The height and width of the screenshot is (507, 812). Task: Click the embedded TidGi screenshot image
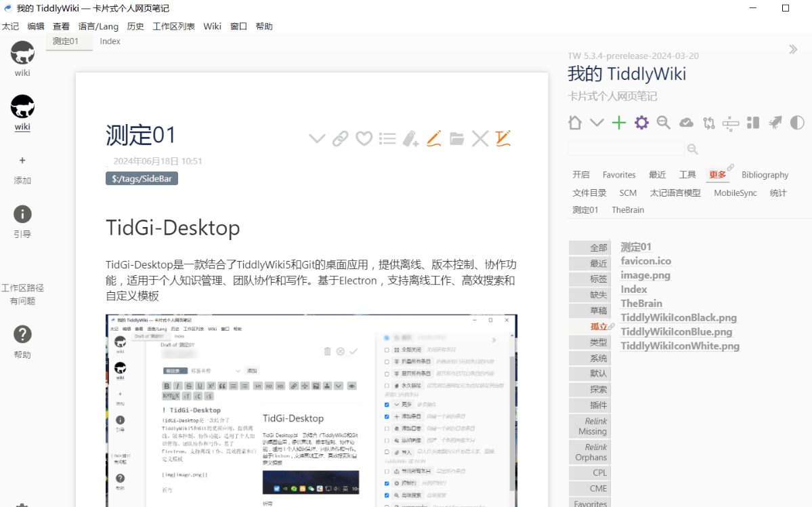312,411
